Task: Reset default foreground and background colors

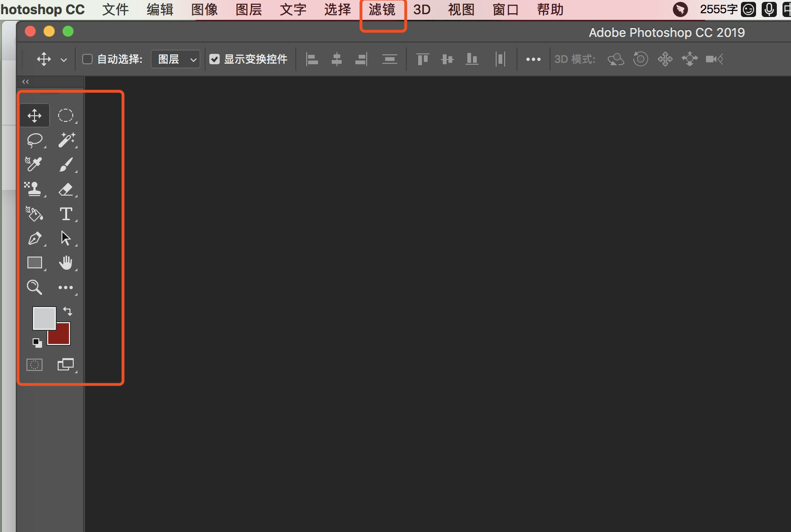Action: 37,343
